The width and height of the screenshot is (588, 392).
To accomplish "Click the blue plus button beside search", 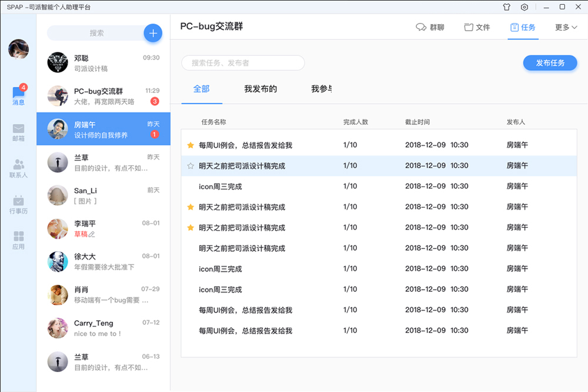I will [x=153, y=33].
